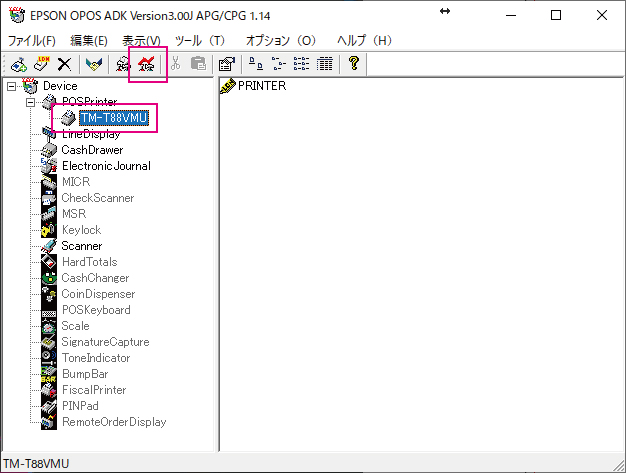Select the Scanner label
Screen dimensions: 626x473
click(x=82, y=246)
